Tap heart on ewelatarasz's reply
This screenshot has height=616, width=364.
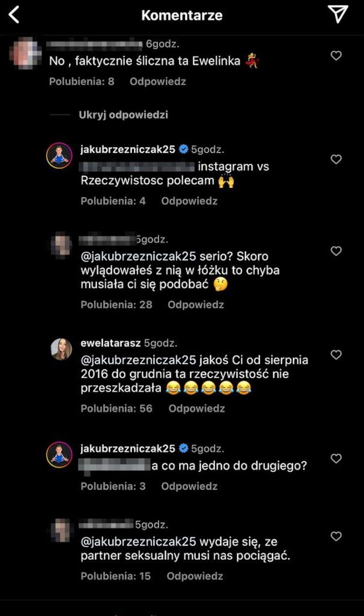[x=336, y=355]
